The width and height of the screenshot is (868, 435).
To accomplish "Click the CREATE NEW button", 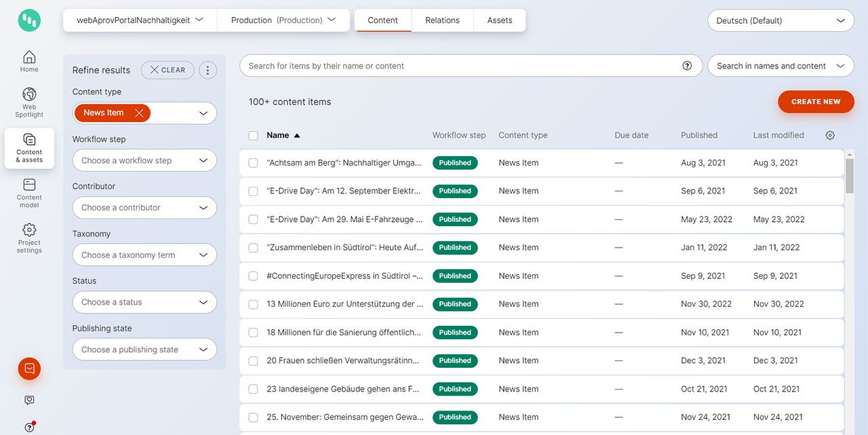I will point(815,102).
